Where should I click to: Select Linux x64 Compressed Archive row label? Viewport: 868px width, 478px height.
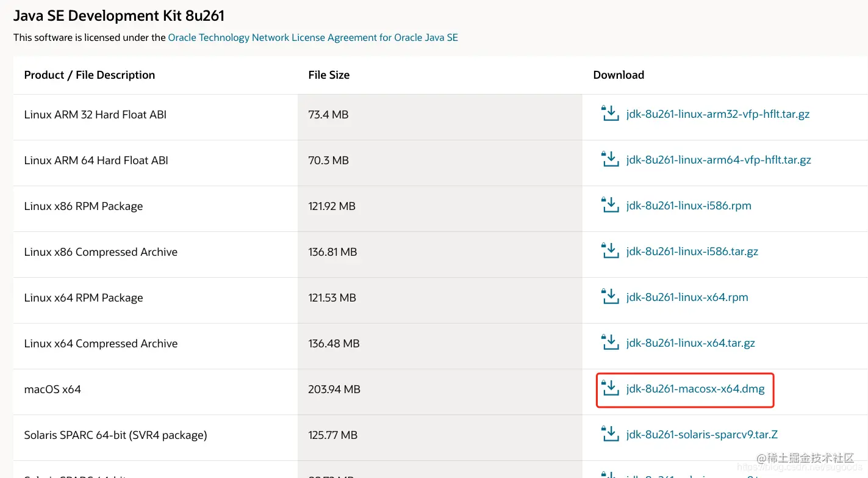click(x=101, y=344)
